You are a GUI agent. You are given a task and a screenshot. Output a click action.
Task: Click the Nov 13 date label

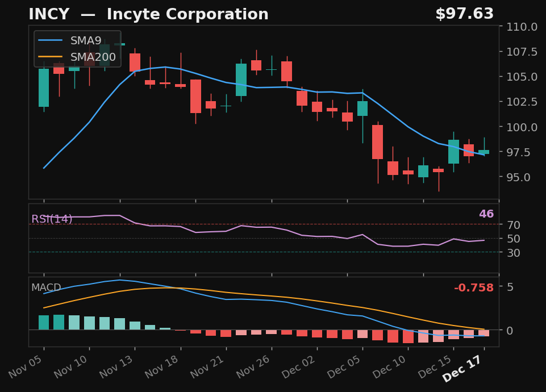pyautogui.click(x=116, y=367)
